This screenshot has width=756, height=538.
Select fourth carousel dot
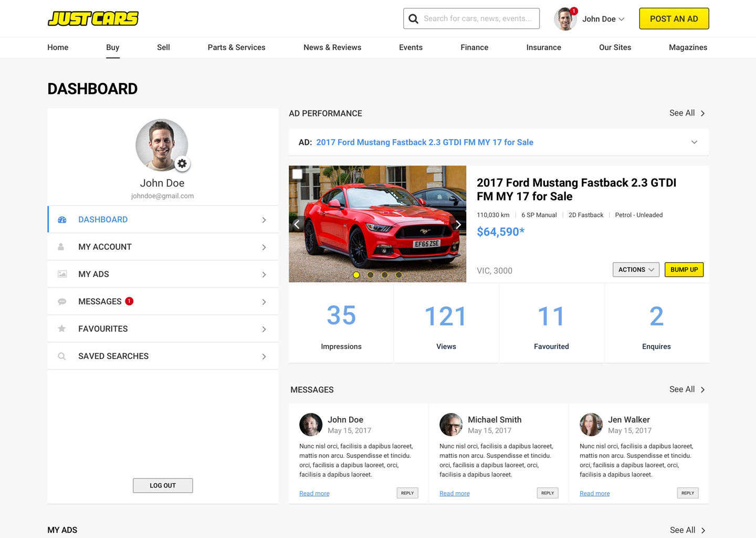tap(399, 275)
